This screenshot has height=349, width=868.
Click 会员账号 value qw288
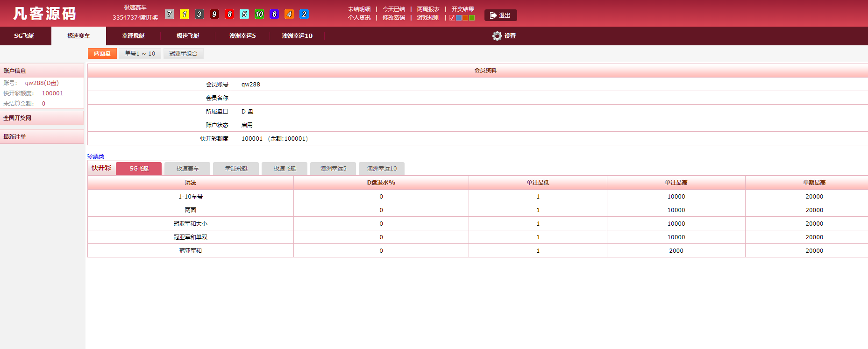[251, 85]
